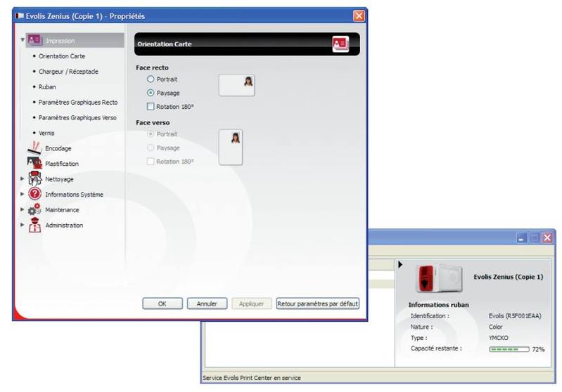562x392 pixels.
Task: Click the Nettoyage cleaning icon
Action: [x=34, y=178]
